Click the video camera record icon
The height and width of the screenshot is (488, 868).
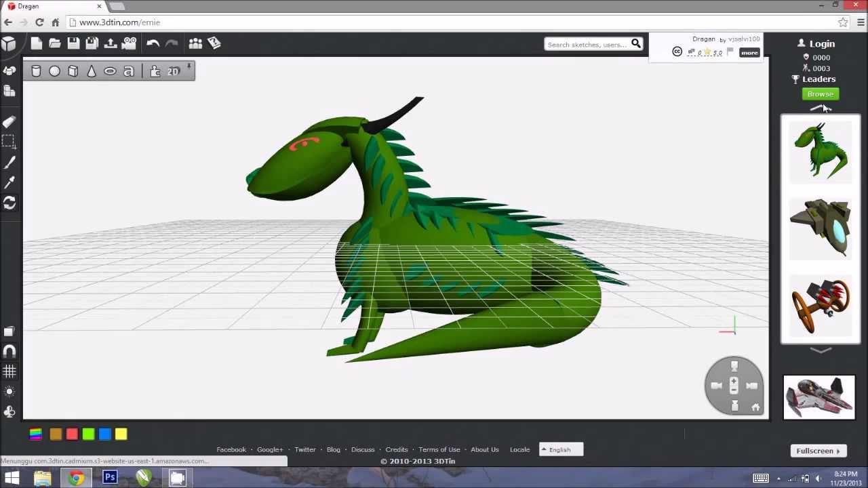click(129, 43)
